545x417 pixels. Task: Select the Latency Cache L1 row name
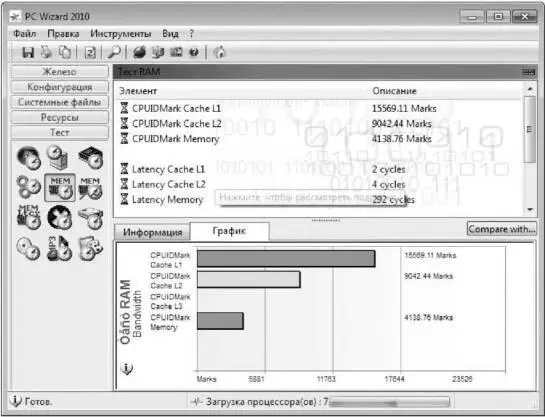168,169
